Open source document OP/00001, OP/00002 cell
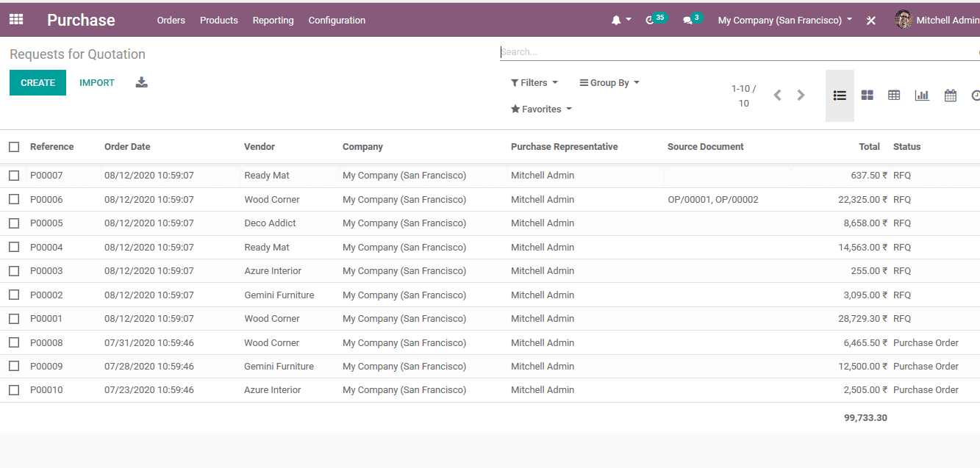Image resolution: width=980 pixels, height=468 pixels. (712, 200)
